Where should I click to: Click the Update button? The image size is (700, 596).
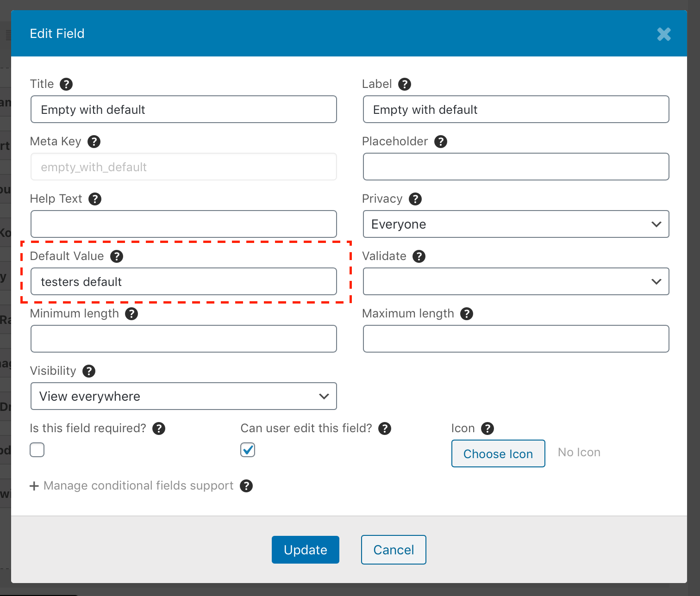[x=306, y=550]
